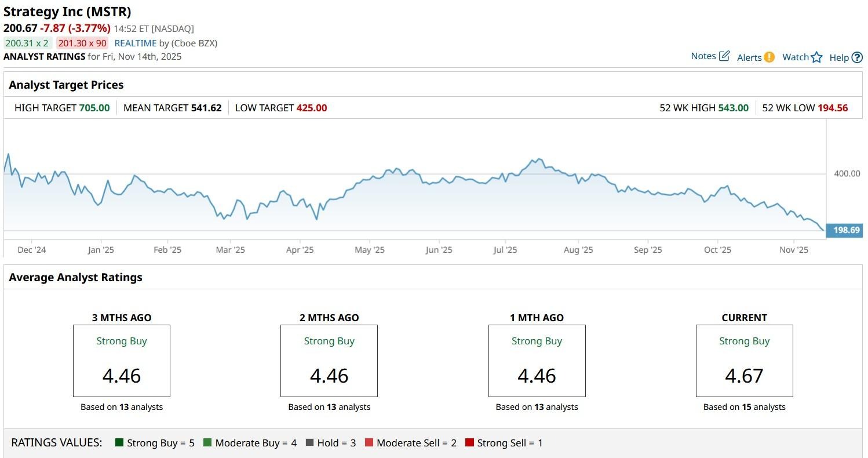Click the Watch star icon
Viewport: 868px width, 458px height.
tap(816, 57)
